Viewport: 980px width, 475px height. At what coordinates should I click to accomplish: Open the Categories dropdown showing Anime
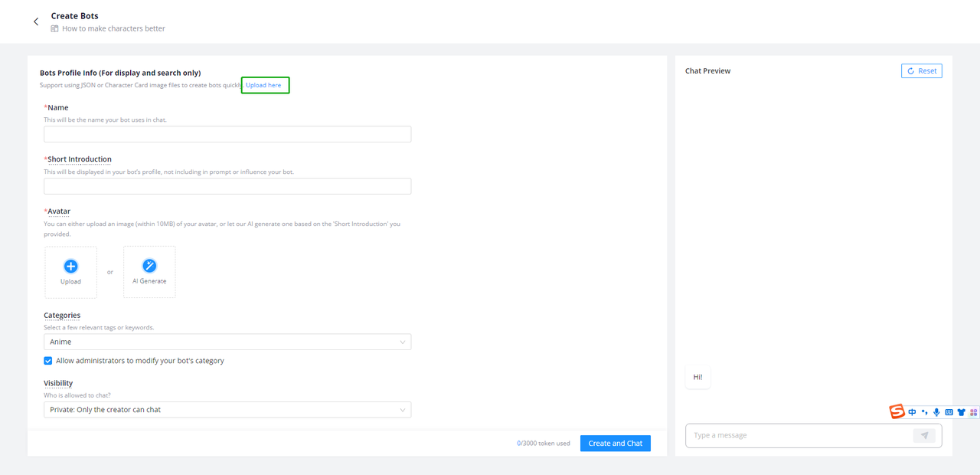coord(227,342)
